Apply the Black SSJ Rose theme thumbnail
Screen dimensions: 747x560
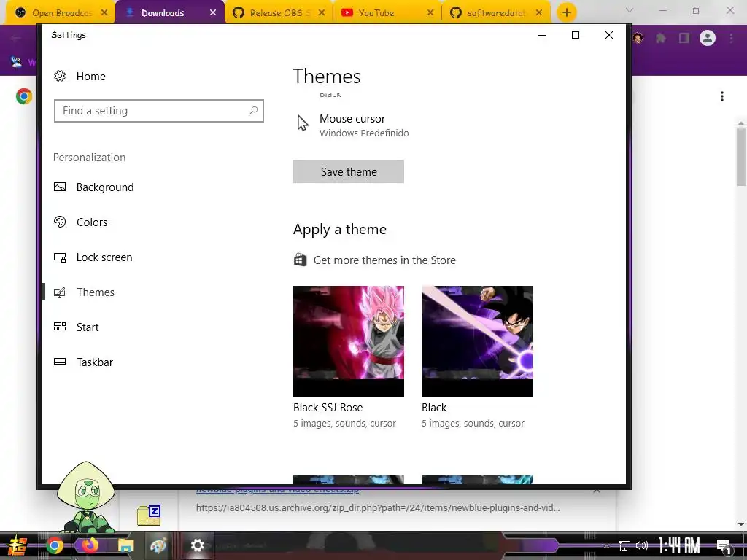[348, 341]
